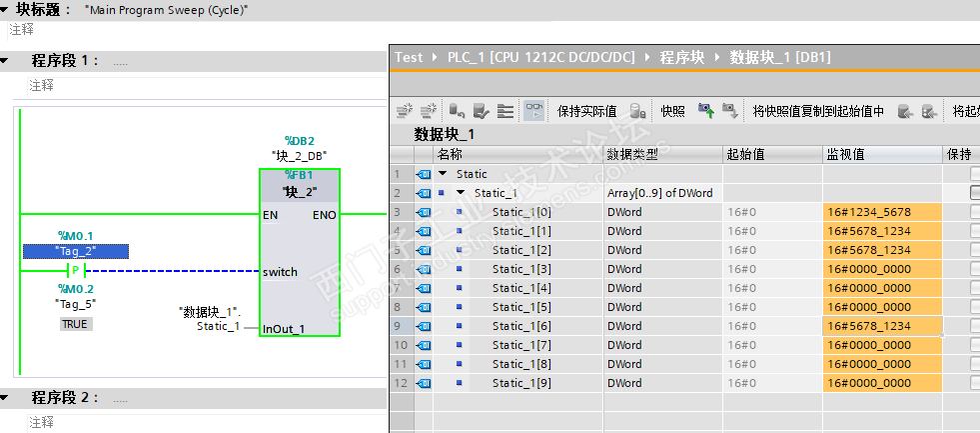Click the tag icon in Static_1[0] row
Image resolution: width=980 pixels, height=433 pixels.
coord(424,212)
